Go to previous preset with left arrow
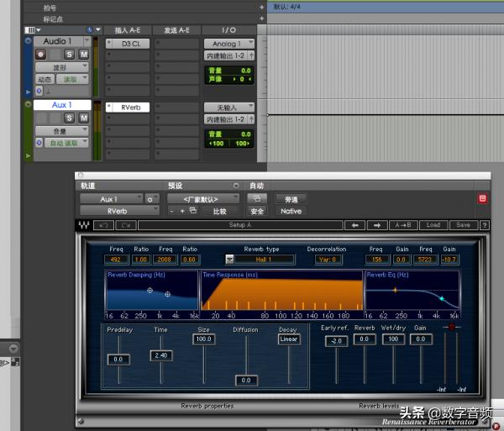Viewport: 504px width, 431px height. point(354,225)
